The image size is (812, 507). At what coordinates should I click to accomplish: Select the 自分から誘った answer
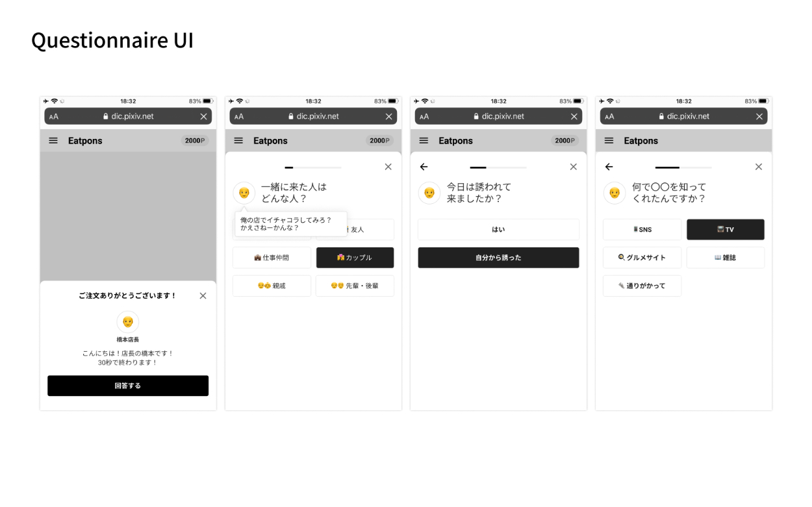click(x=498, y=258)
